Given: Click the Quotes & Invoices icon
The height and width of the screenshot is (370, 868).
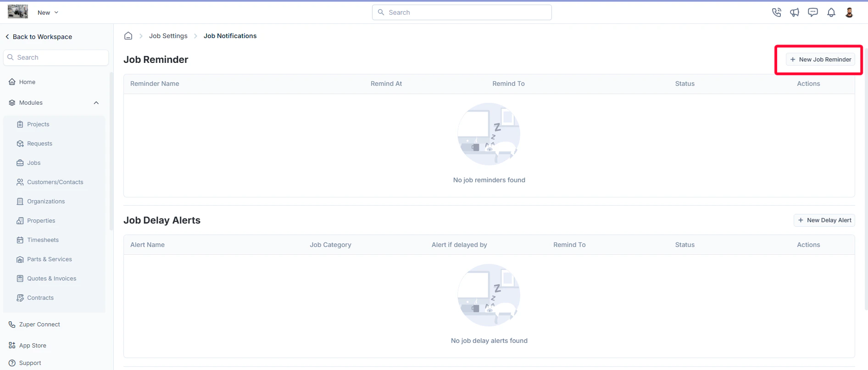Looking at the screenshot, I should tap(20, 279).
